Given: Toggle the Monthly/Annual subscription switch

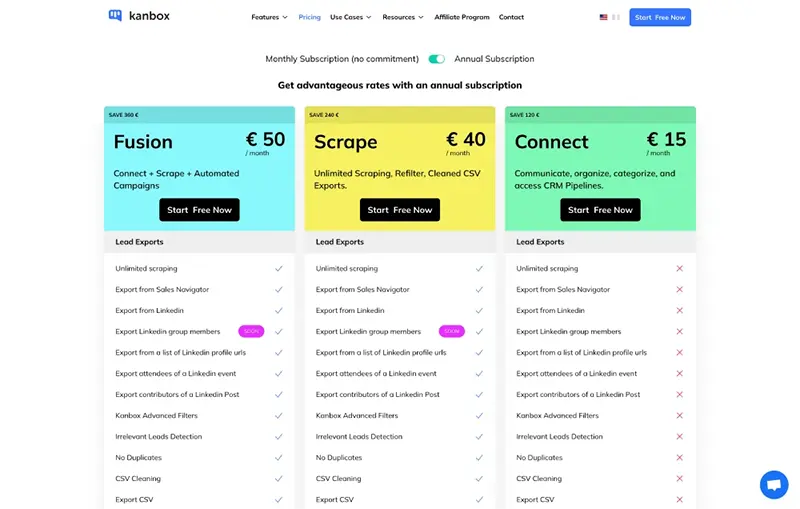Looking at the screenshot, I should click(436, 59).
